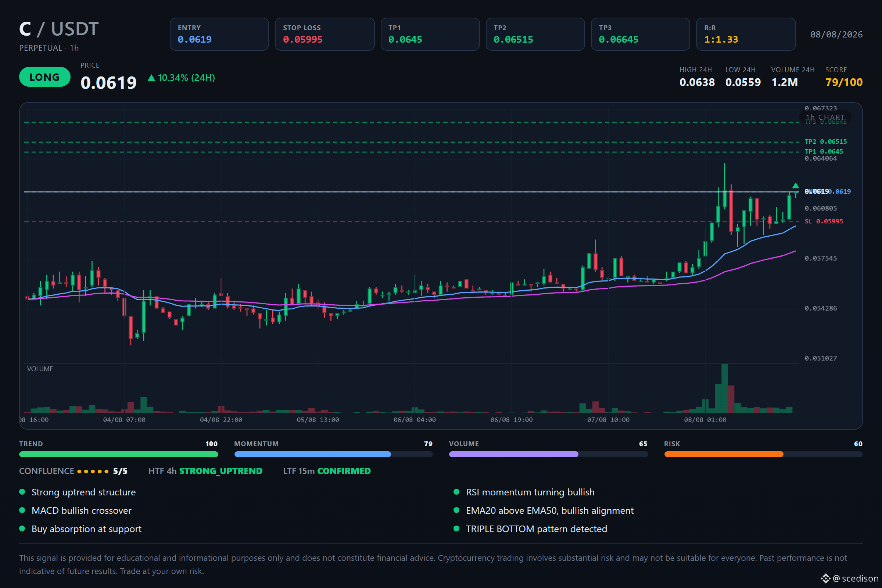Click the VOLUME label inside the chart
Viewport: 882px width, 588px height.
pyautogui.click(x=40, y=369)
